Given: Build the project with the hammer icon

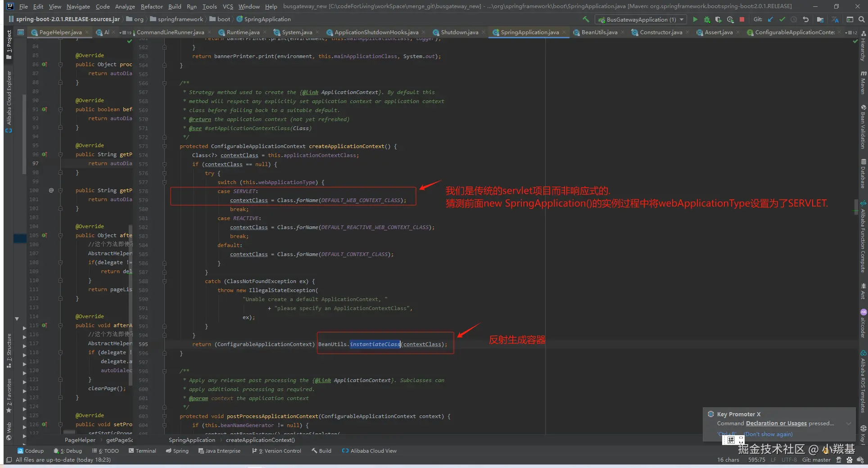Looking at the screenshot, I should [586, 19].
